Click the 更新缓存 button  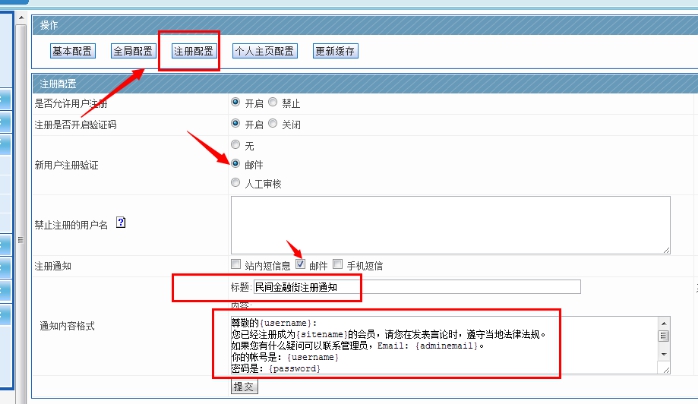(x=335, y=51)
